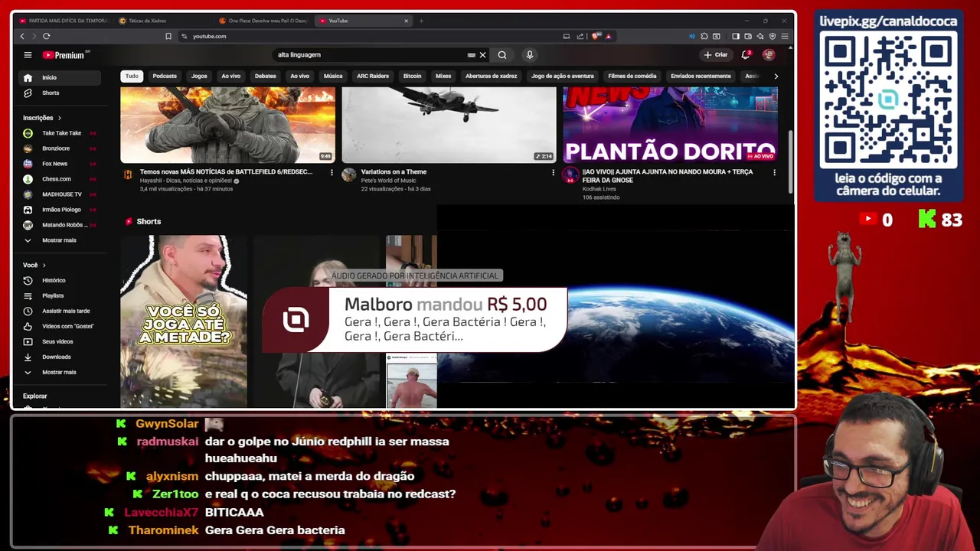Open a new browser tab with plus
980x551 pixels.
tap(421, 21)
